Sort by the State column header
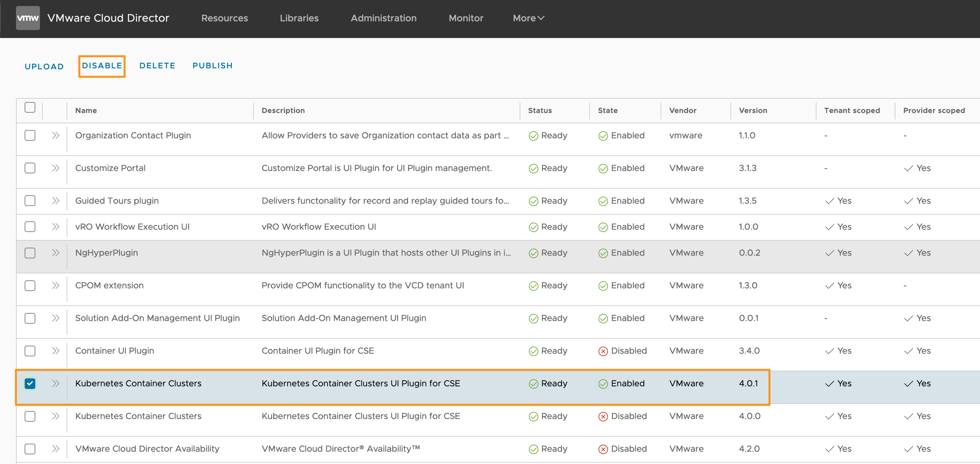The height and width of the screenshot is (464, 980). pyautogui.click(x=608, y=111)
